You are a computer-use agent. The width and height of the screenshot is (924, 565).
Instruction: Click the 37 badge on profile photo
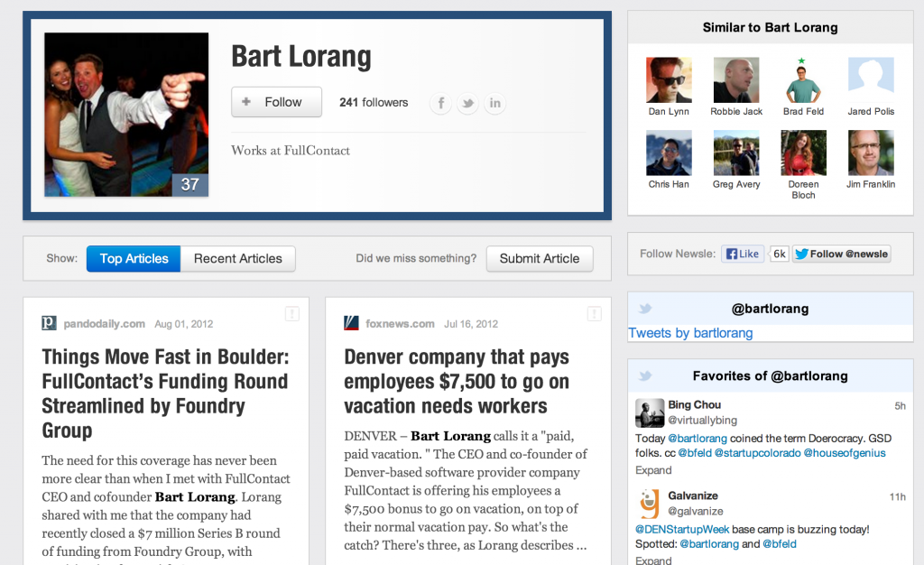point(189,184)
